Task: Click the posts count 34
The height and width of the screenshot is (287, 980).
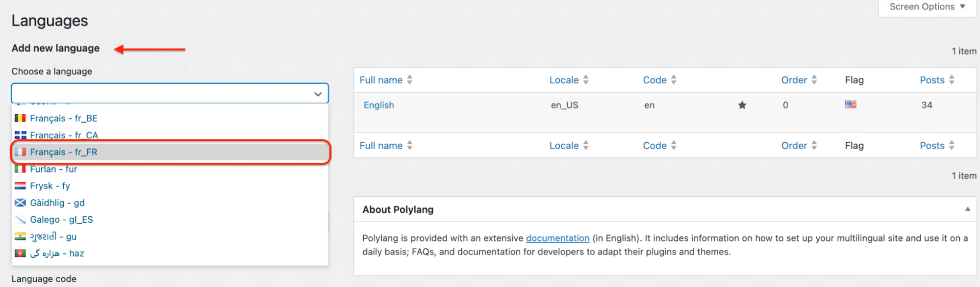Action: 927,105
